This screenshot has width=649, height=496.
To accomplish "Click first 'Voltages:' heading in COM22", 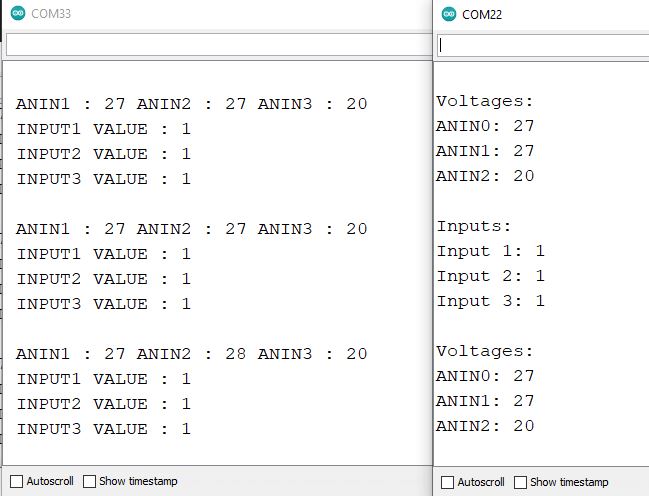I will pyautogui.click(x=485, y=101).
